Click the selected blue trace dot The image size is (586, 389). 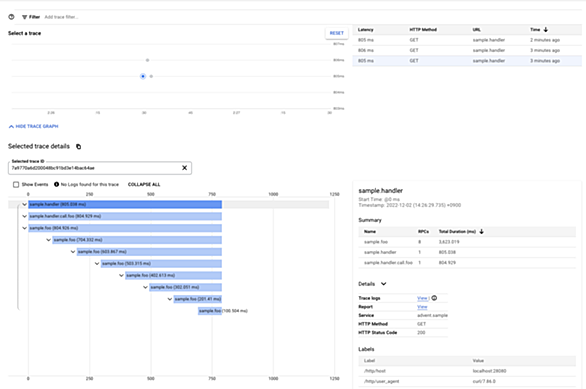[x=143, y=76]
